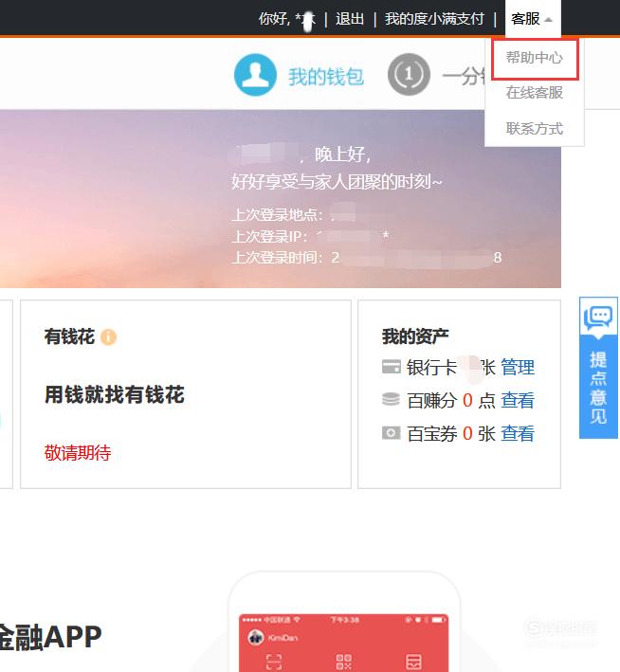Viewport: 620px width, 672px height.
Task: Click the 上次登录时间 line in the banner
Action: tap(367, 258)
